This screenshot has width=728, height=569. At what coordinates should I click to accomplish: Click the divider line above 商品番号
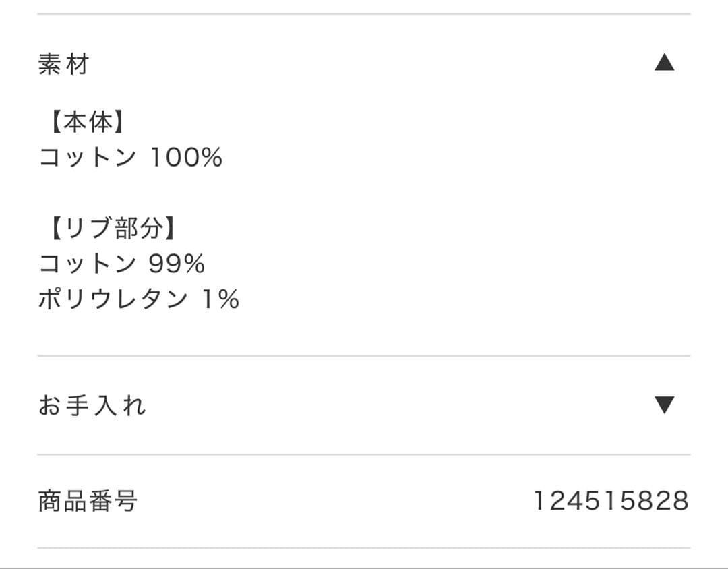(x=364, y=454)
